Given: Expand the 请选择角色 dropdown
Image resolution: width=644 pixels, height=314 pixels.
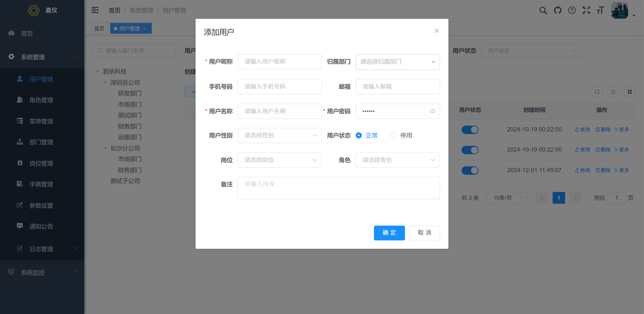Looking at the screenshot, I should pos(397,160).
